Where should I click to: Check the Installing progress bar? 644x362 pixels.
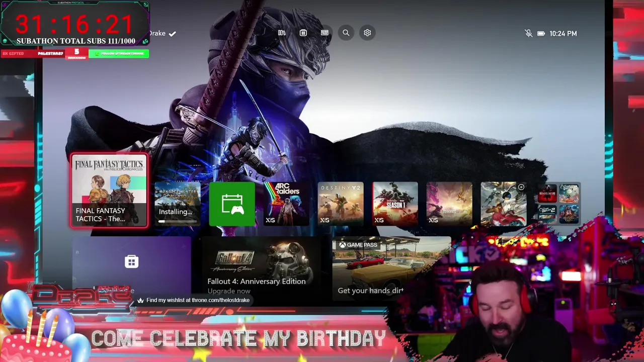(177, 221)
